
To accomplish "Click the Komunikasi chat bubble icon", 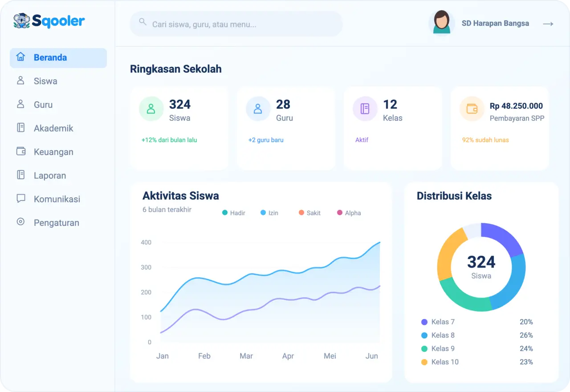I will [x=20, y=199].
